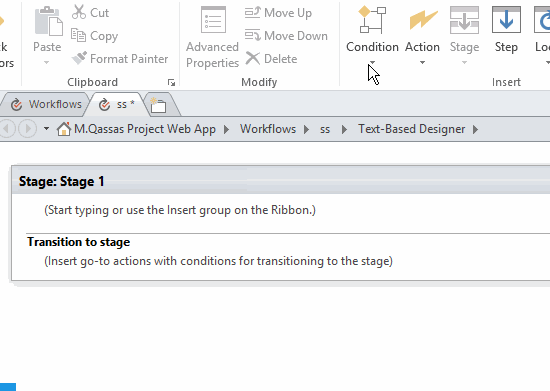
Task: Click the Cut scissors button
Action: 90,13
